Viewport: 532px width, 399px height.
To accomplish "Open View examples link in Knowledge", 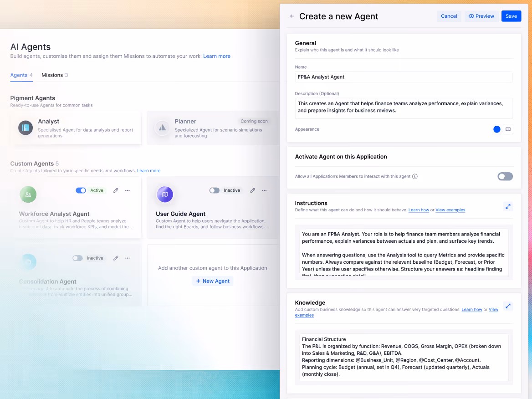I will pos(493,309).
